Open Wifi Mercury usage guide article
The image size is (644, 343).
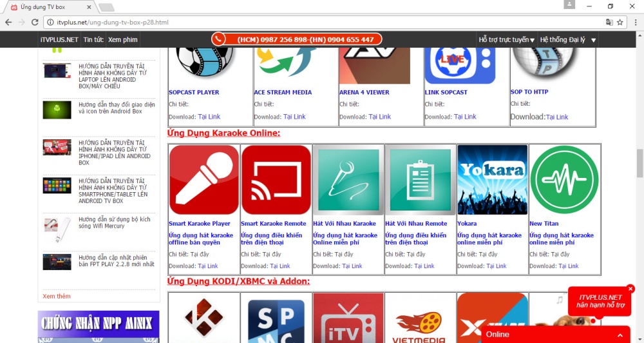114,222
